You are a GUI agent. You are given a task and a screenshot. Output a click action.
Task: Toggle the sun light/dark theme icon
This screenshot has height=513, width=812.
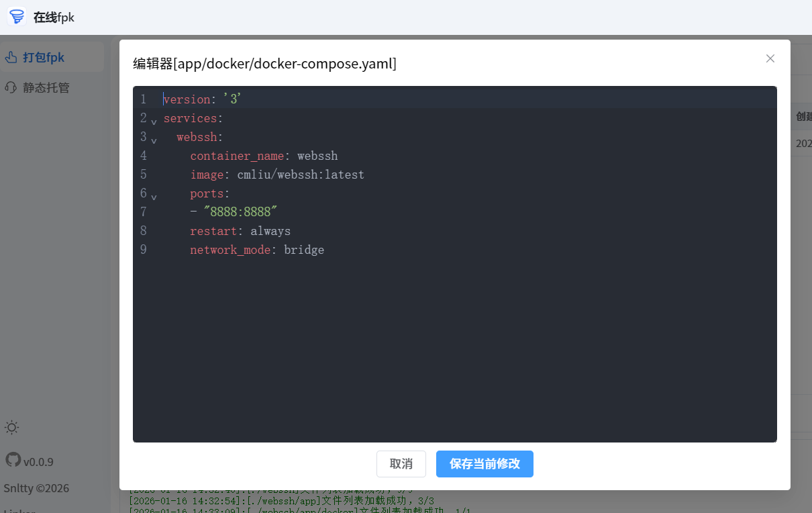pyautogui.click(x=12, y=427)
